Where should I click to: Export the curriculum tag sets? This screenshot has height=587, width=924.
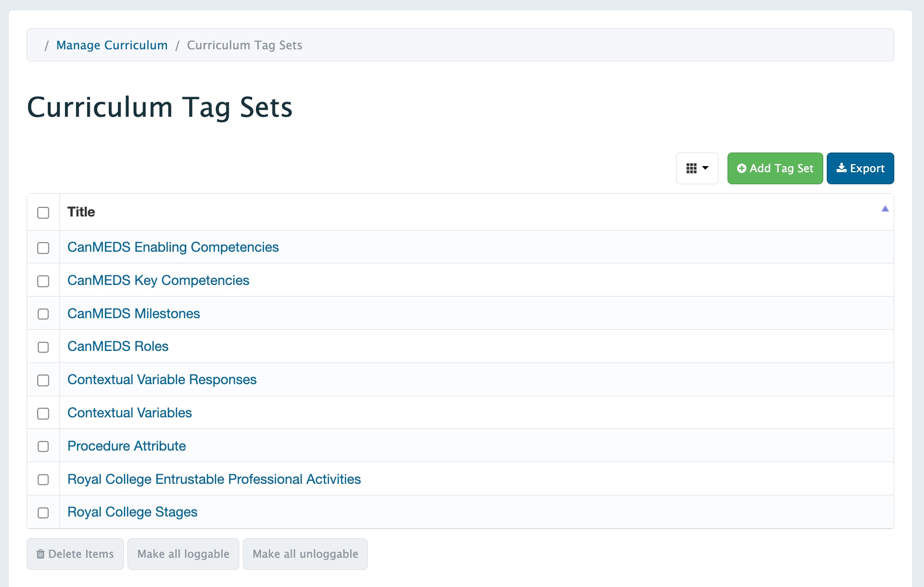pos(860,168)
